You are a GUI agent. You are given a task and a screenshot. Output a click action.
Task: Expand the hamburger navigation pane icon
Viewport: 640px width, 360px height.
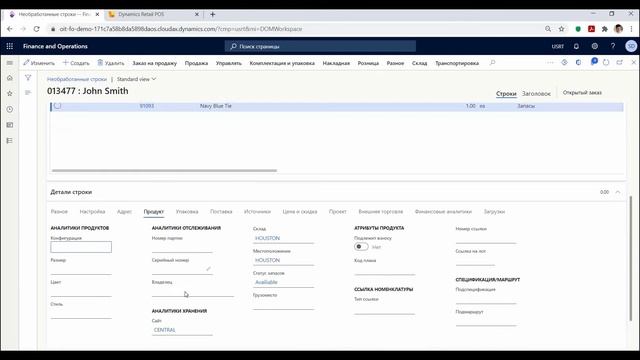pos(10,63)
